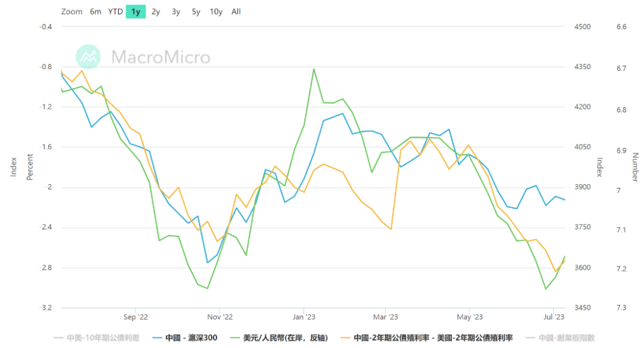This screenshot has height=348, width=644.
Task: Click the blue line's late-October 2022 low
Action: tap(208, 263)
